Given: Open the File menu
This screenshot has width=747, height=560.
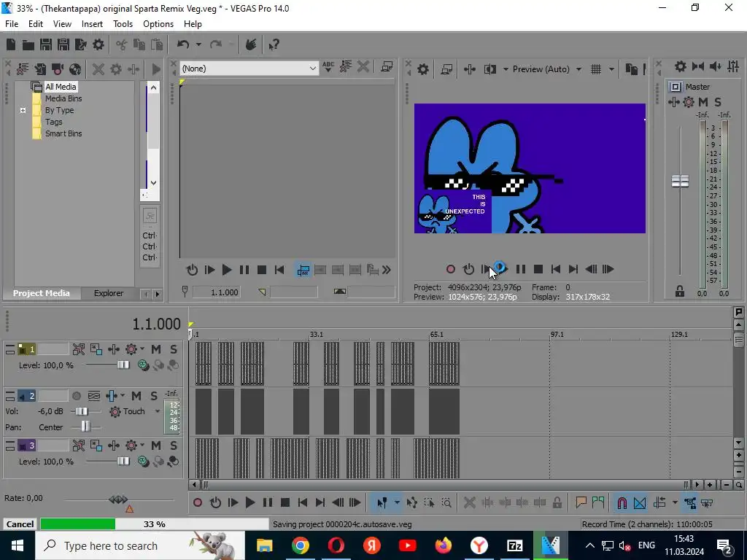Looking at the screenshot, I should coord(12,24).
